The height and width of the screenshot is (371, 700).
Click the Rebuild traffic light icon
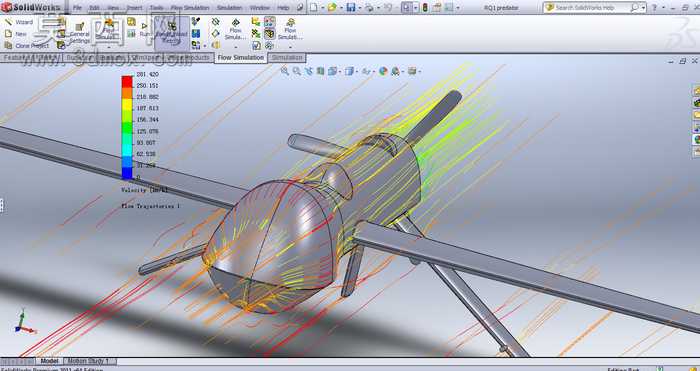pos(425,8)
